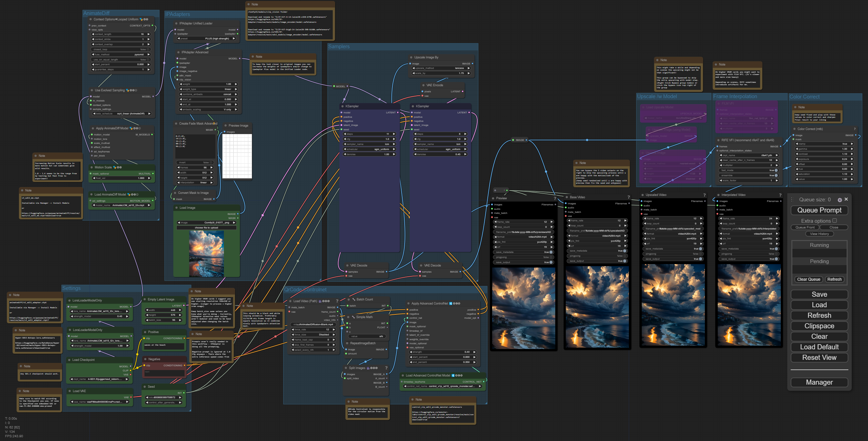868x441 pixels.
Task: Click the drag handle of queue panel
Action: (792, 200)
